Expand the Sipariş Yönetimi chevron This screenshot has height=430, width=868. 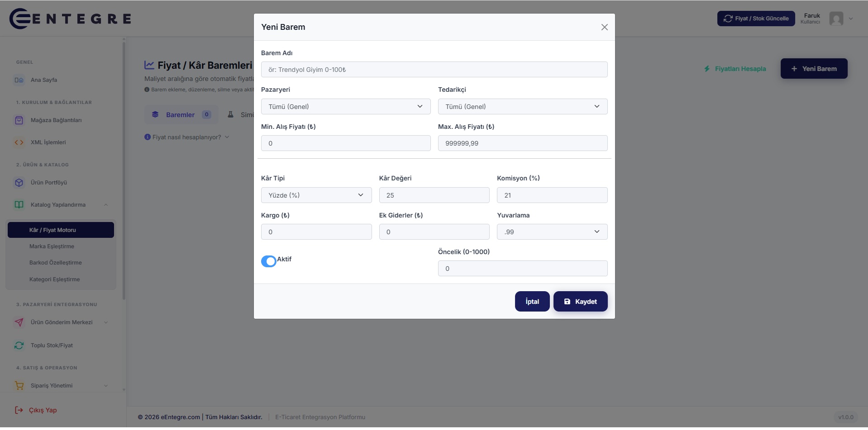tap(106, 386)
